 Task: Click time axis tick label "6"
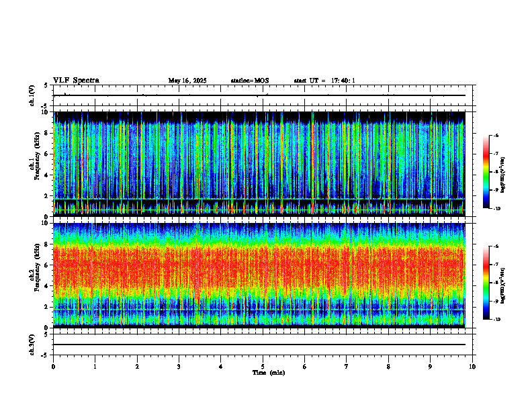tap(305, 367)
